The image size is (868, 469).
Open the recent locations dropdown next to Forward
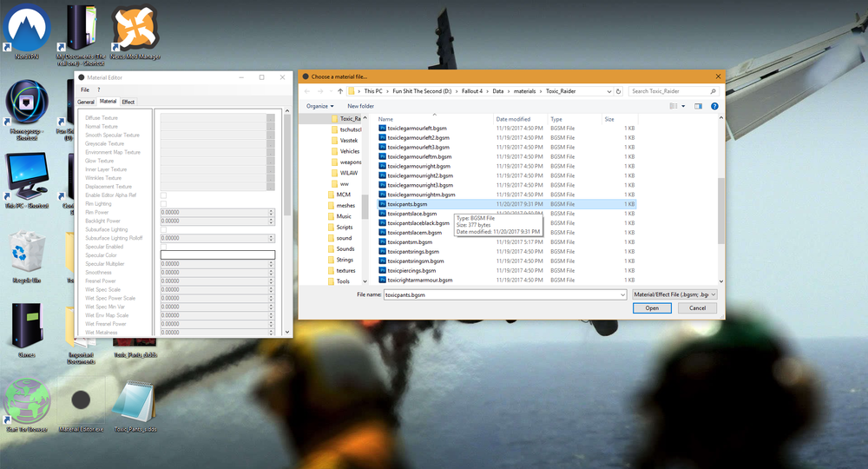coord(331,91)
